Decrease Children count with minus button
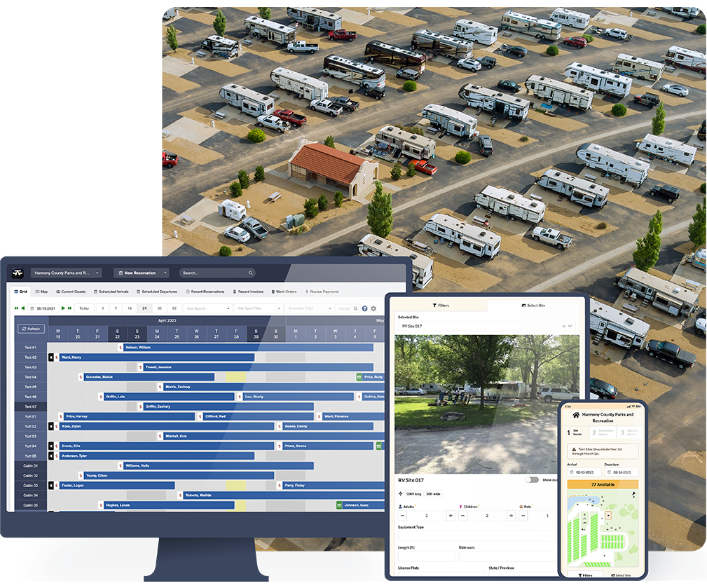 [463, 515]
